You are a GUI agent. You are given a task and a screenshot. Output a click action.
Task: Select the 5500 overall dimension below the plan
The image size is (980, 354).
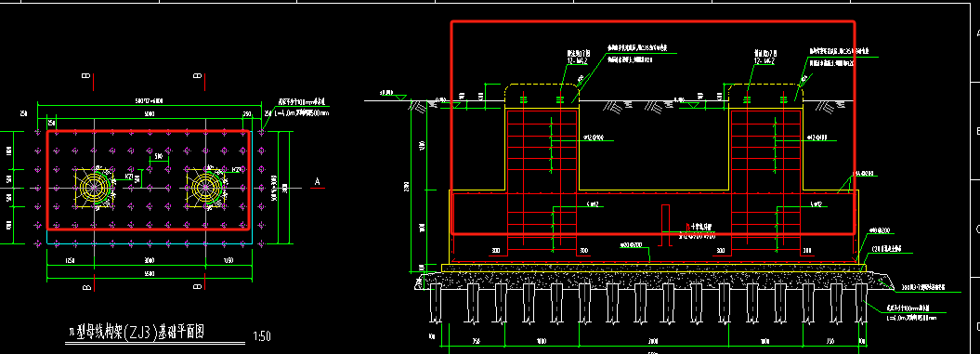point(148,274)
